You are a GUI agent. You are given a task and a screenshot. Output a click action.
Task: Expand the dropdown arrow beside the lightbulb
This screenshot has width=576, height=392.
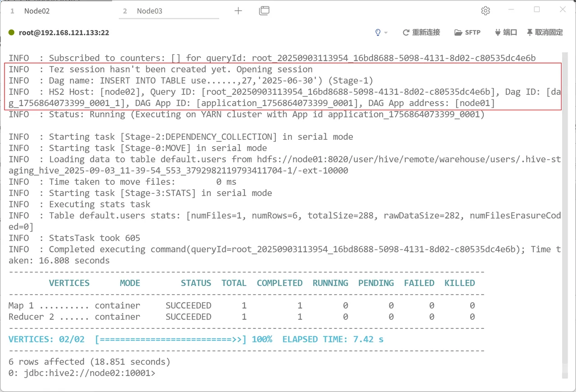tap(386, 33)
